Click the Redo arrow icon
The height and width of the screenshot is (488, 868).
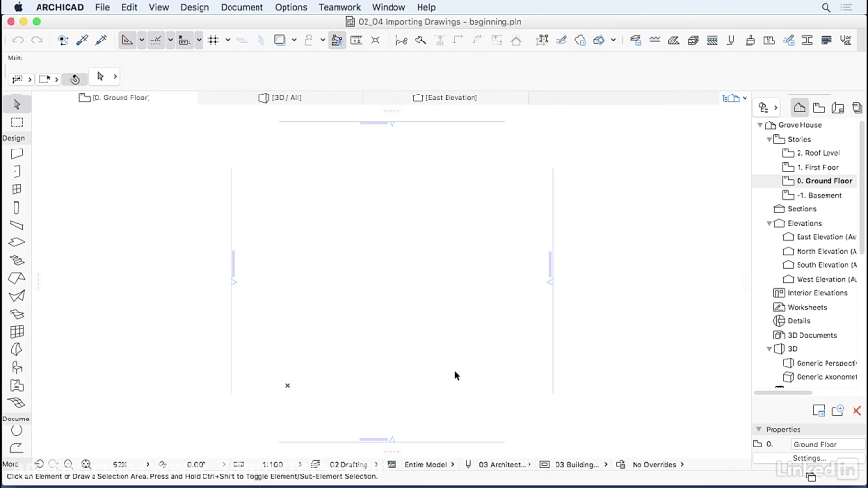tap(37, 40)
